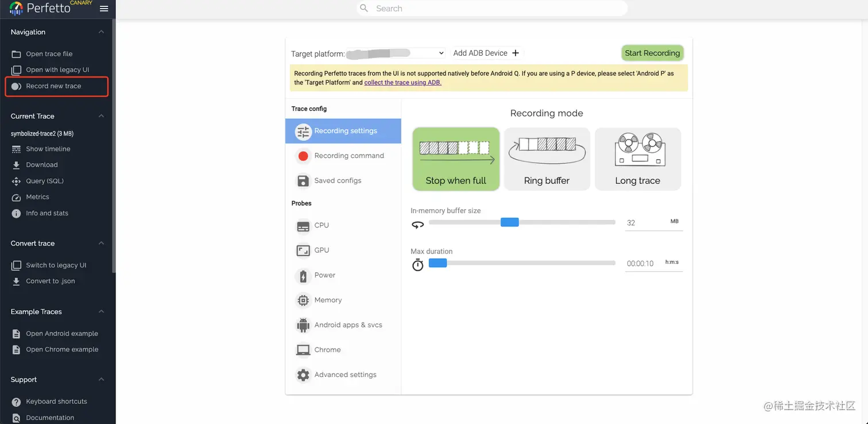This screenshot has height=424, width=868.
Task: Click the Search input field
Action: pyautogui.click(x=494, y=9)
